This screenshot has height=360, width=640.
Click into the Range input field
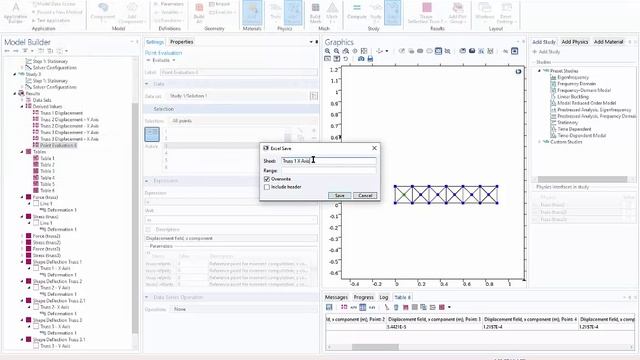coord(329,171)
